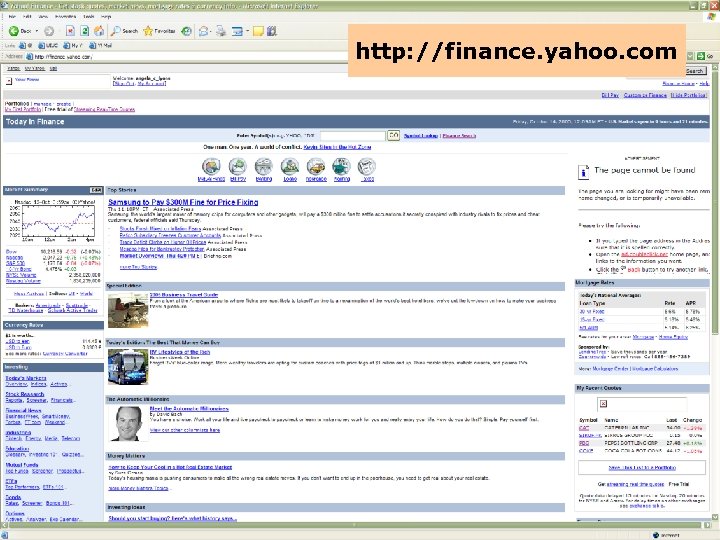Click the RV bus article thumbnail
Viewport: 720px width, 540px height.
128,367
